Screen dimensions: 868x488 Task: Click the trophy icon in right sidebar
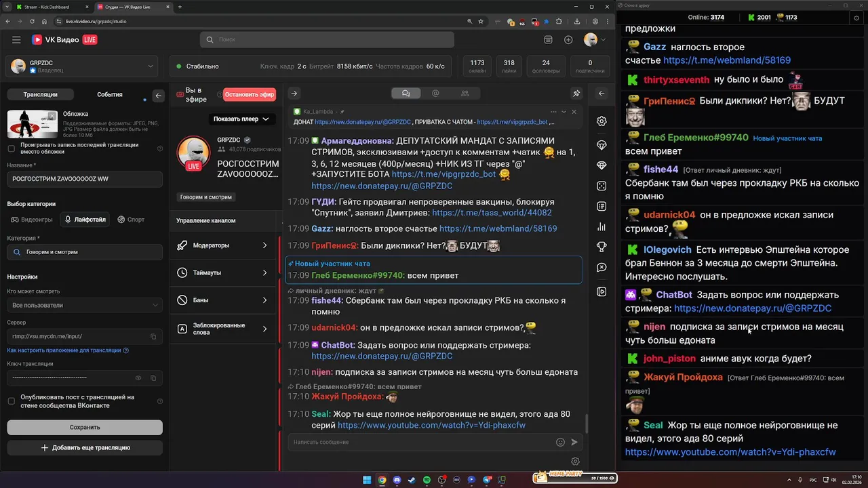[601, 247]
